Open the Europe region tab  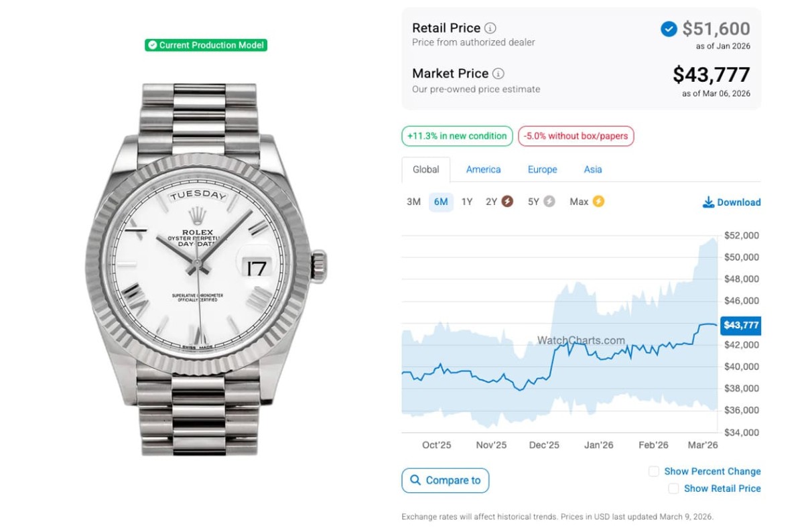tap(542, 170)
